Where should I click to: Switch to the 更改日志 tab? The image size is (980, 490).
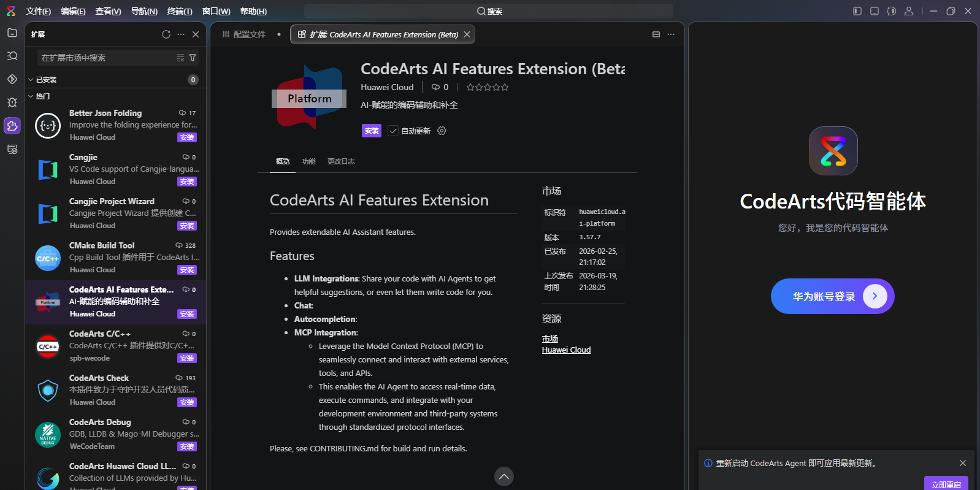click(341, 161)
